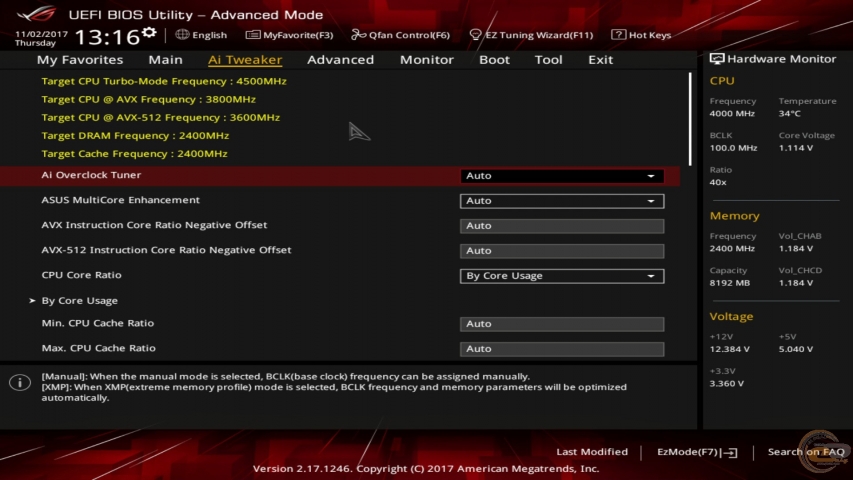Click the Qfan Control fan icon
This screenshot has height=480, width=853.
click(358, 35)
